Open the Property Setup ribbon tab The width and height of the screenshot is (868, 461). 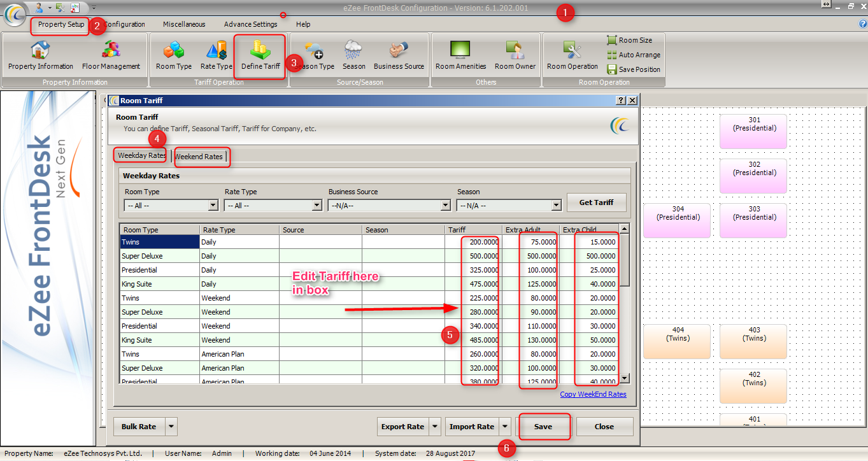pos(61,24)
